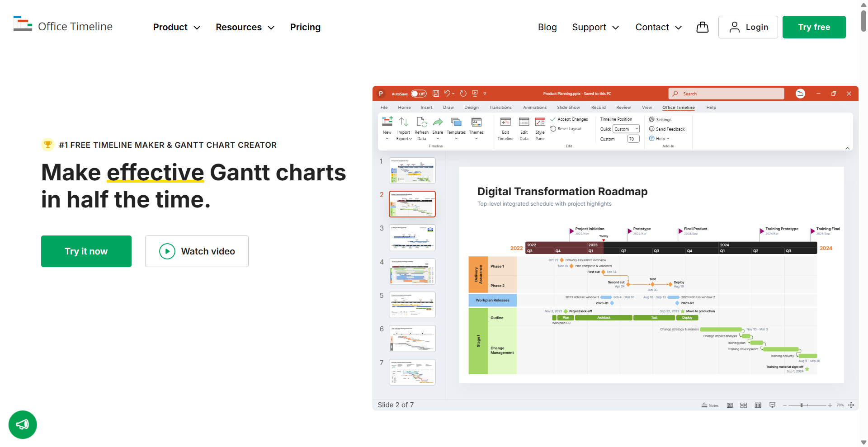This screenshot has width=868, height=447.
Task: Click the Edit Timeline ribbon icon
Action: click(x=505, y=122)
